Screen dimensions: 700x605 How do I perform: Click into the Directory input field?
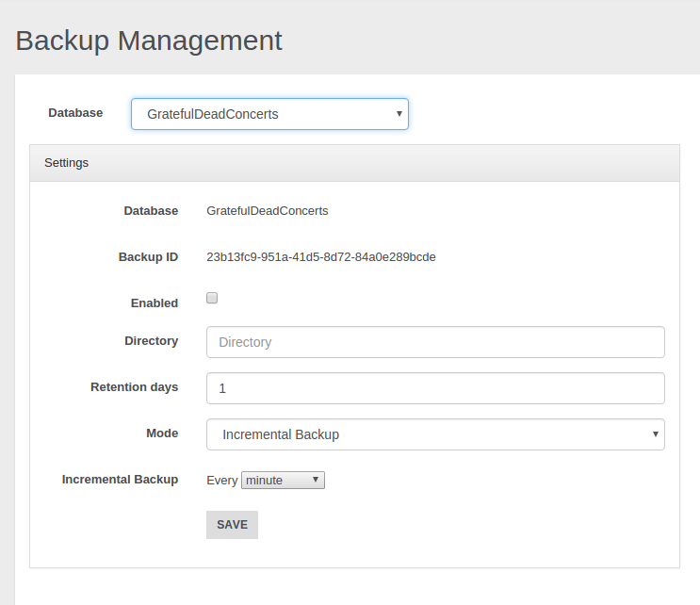pos(435,342)
